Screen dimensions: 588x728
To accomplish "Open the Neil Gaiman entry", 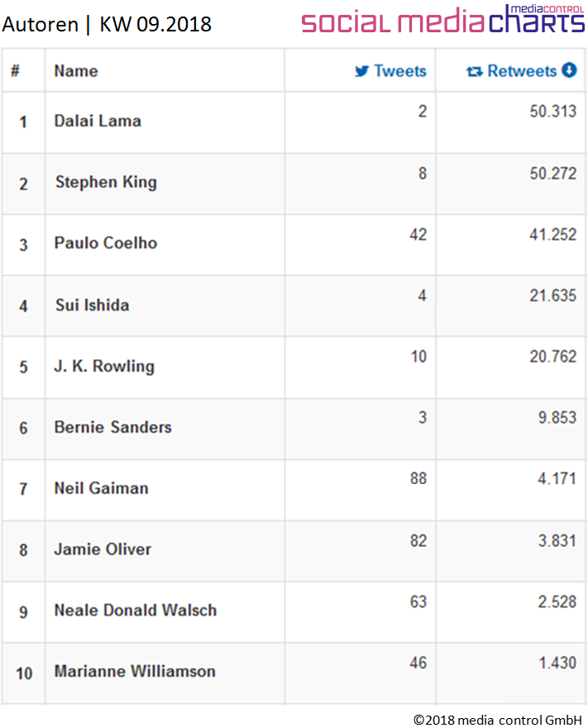I will click(x=102, y=488).
